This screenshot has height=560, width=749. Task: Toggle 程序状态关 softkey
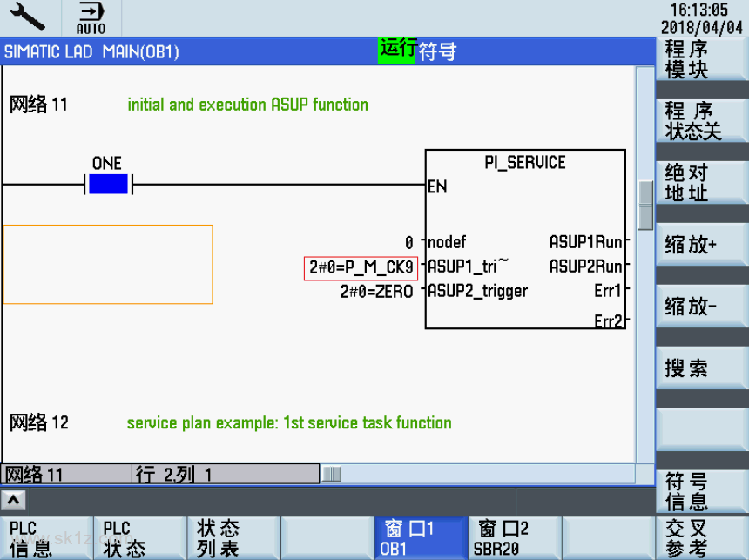tap(701, 121)
